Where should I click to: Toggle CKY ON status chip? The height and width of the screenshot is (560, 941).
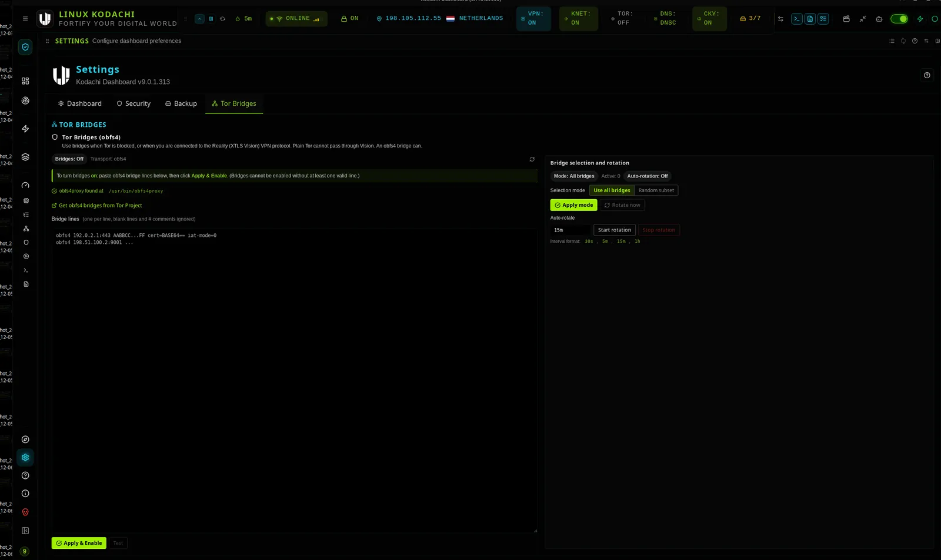(x=709, y=19)
